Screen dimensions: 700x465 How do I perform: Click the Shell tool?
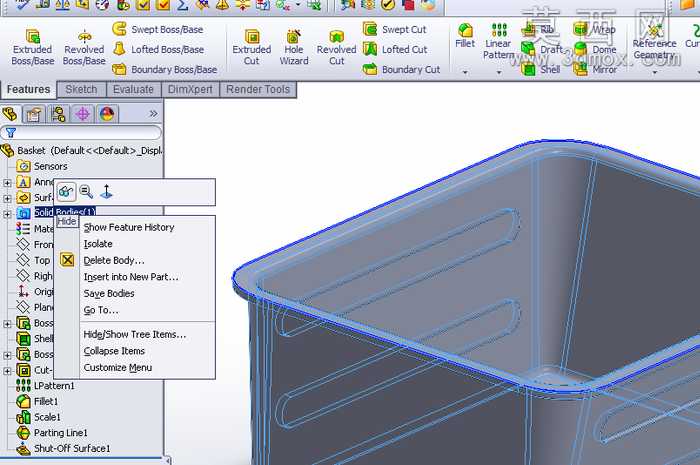click(x=541, y=70)
